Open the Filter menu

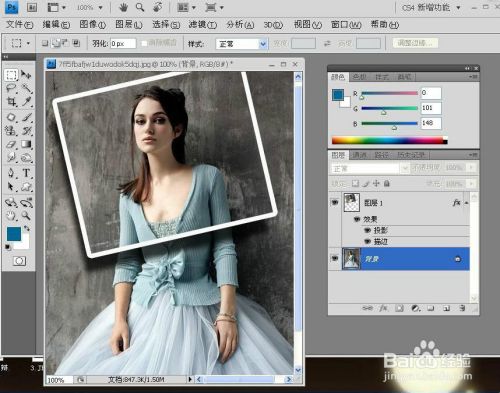tap(202, 24)
